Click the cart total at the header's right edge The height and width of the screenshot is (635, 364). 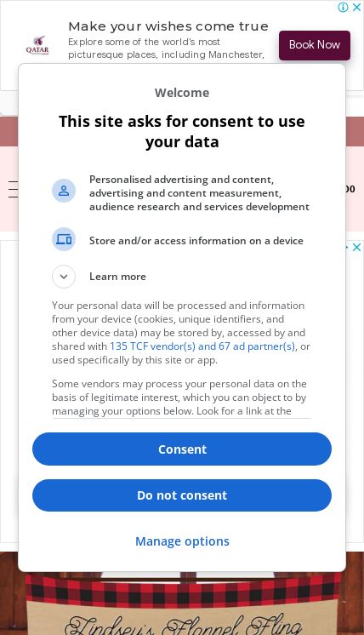(x=350, y=189)
